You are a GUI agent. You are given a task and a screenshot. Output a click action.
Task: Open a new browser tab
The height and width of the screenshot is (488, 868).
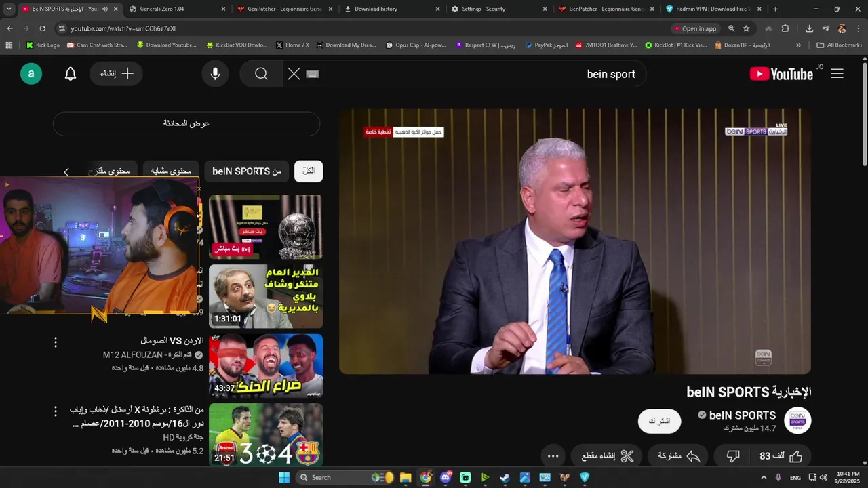(x=776, y=9)
